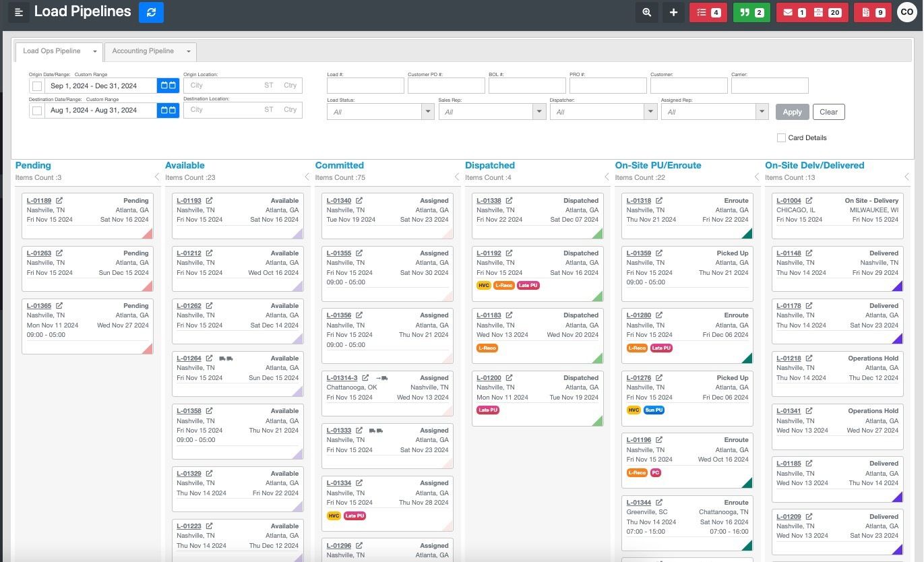This screenshot has width=924, height=562.
Task: Switch to the Accounting Pipeline tab
Action: click(x=143, y=51)
